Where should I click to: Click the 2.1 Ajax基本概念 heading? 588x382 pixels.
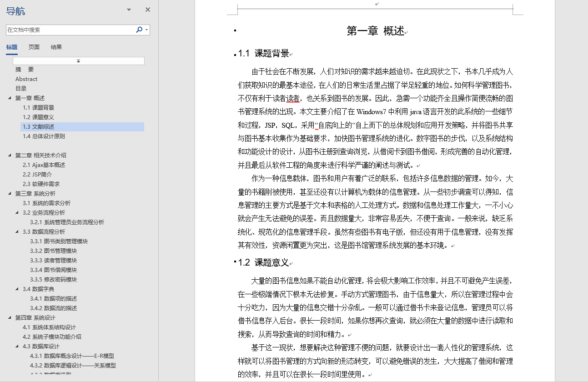click(x=43, y=165)
